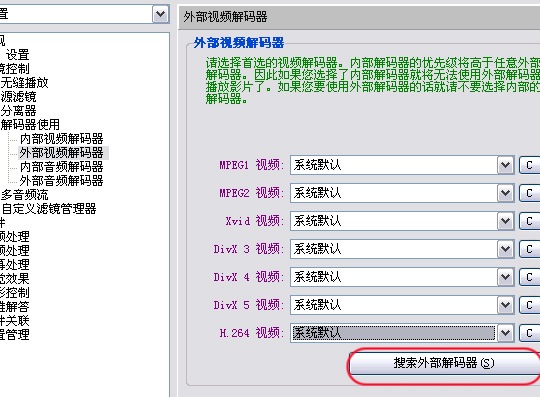Select 解码器使用 tree node

(x=30, y=124)
